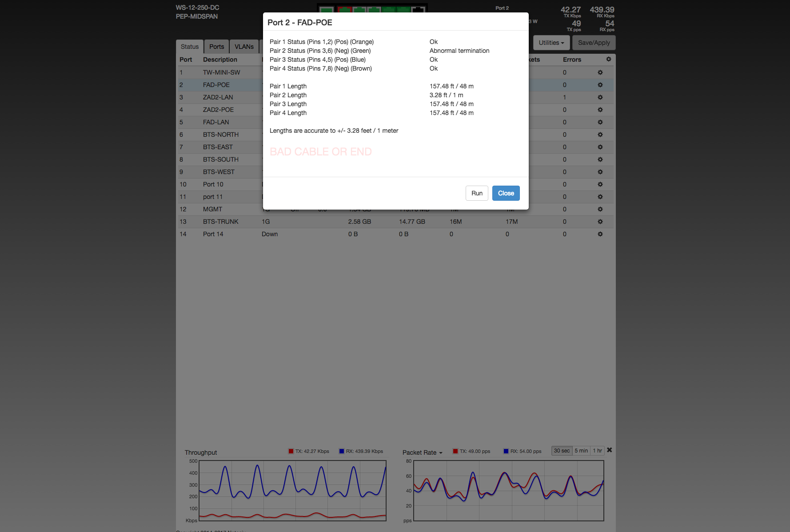Image resolution: width=790 pixels, height=532 pixels.
Task: Switch graph interval to 5 min
Action: coord(581,451)
